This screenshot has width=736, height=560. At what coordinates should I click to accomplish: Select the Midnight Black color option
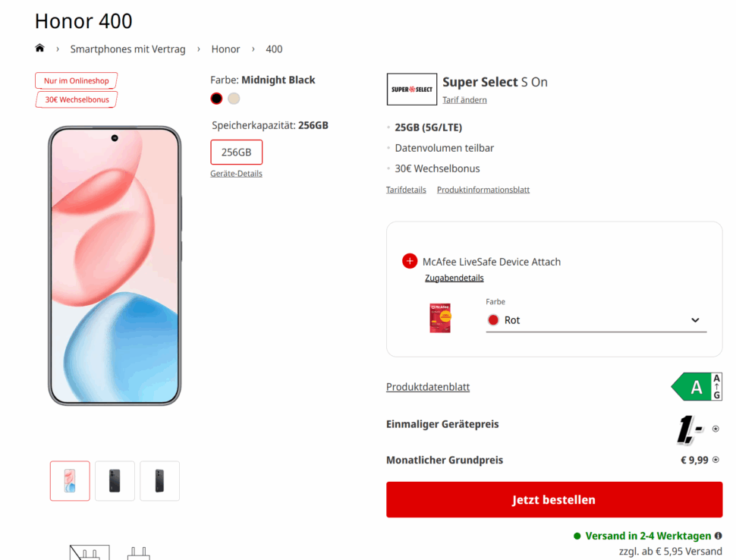216,99
